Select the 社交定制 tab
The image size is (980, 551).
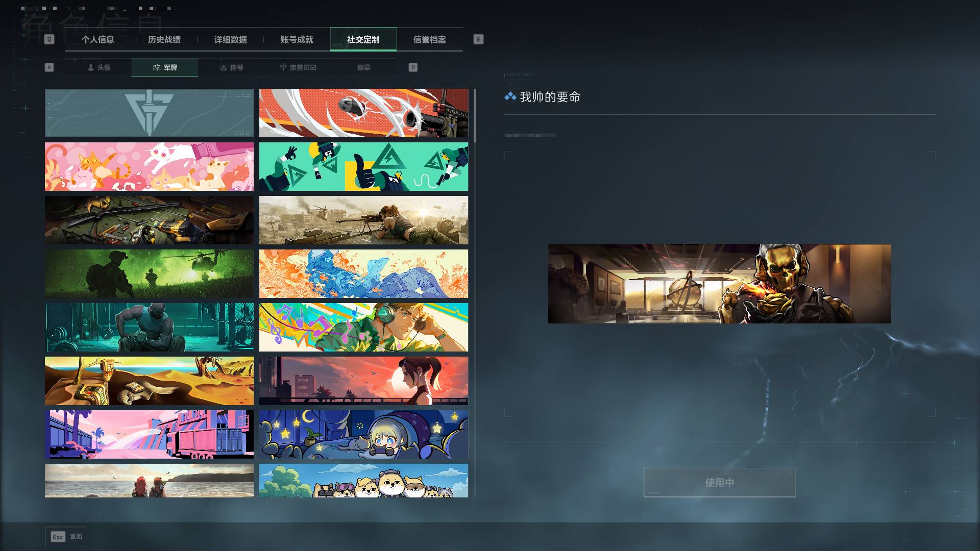(363, 40)
